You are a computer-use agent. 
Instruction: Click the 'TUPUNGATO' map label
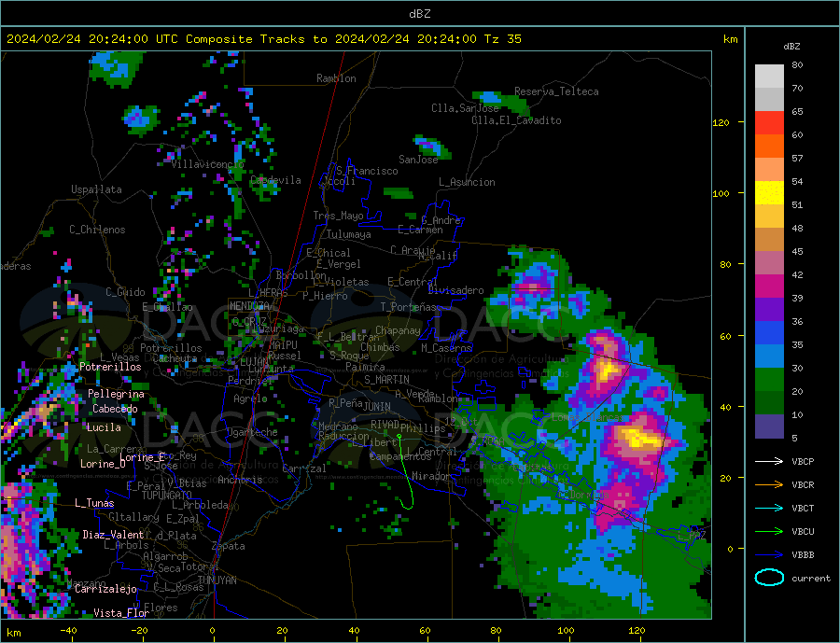(167, 496)
